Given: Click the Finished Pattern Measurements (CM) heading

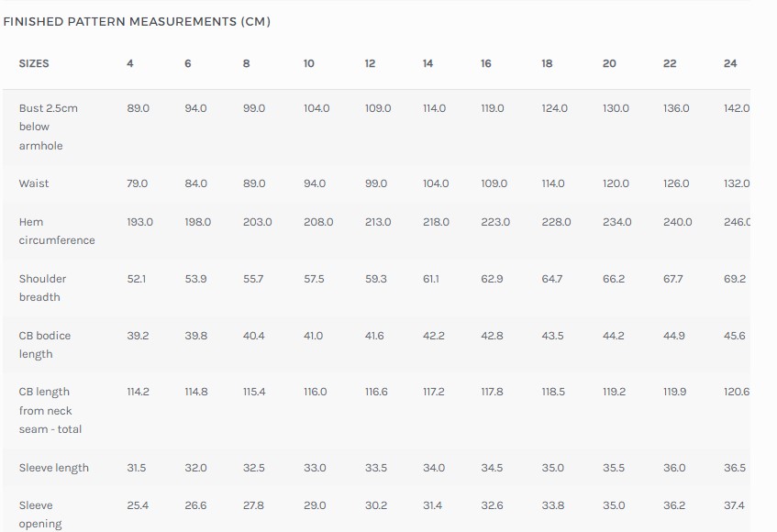Looking at the screenshot, I should pyautogui.click(x=137, y=22).
